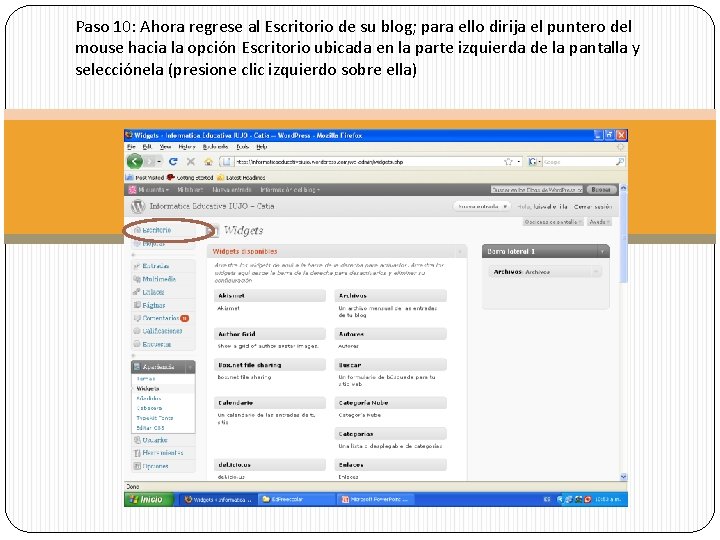
Task: Expand the Mi cuenta admin bar menu
Action: tap(153, 190)
